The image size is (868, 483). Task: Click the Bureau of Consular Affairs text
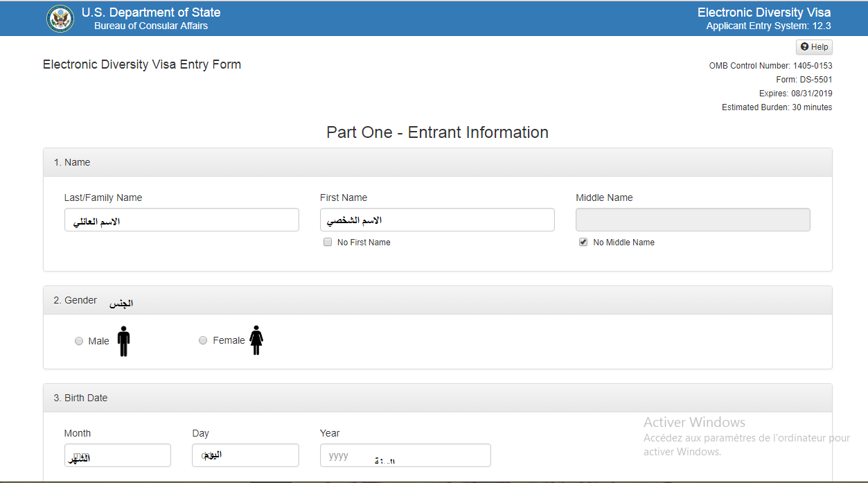[x=151, y=26]
